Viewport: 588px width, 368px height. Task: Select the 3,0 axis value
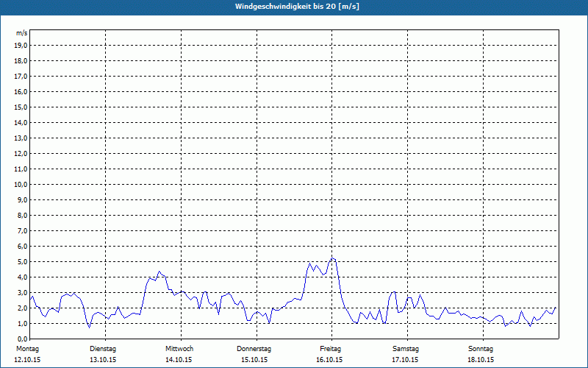click(x=23, y=292)
